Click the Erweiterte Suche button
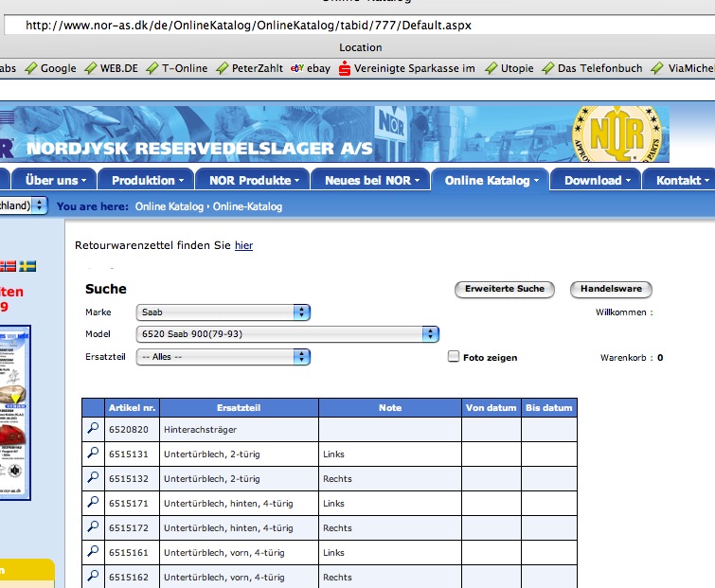This screenshot has width=715, height=588. click(x=505, y=289)
